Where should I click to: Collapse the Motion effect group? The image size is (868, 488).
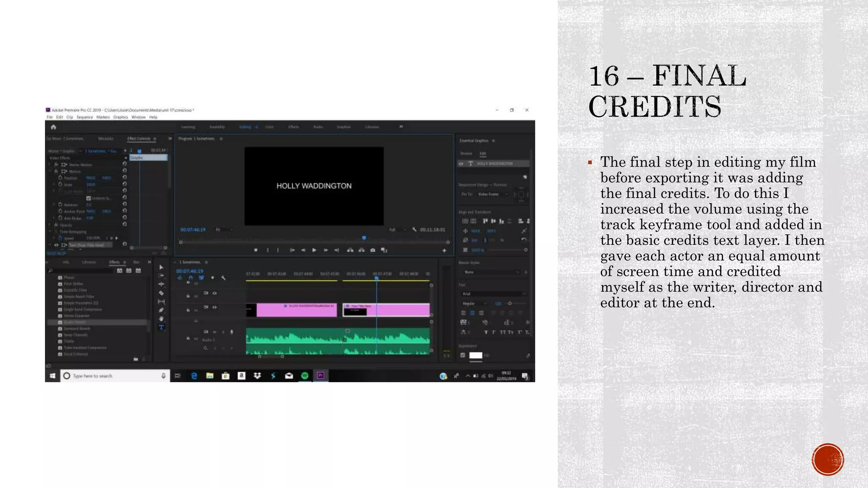pos(50,171)
